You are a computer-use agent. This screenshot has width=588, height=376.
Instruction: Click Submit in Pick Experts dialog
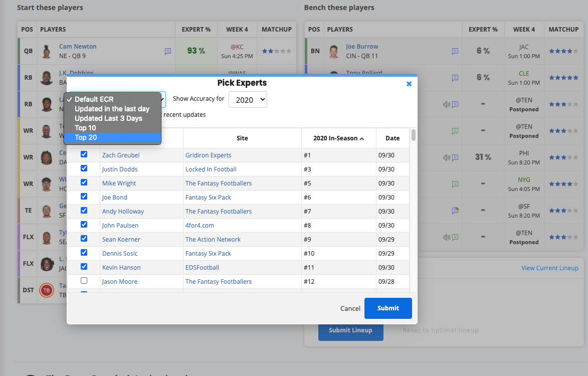pyautogui.click(x=388, y=308)
